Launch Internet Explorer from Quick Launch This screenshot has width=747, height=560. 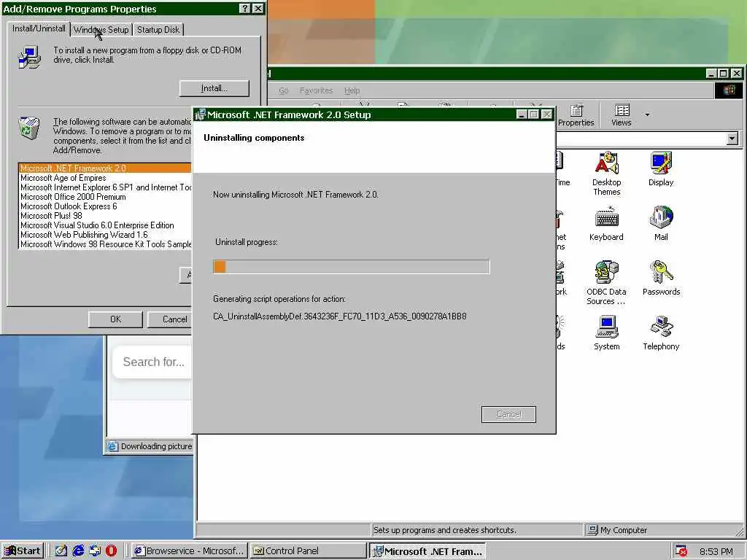click(78, 551)
